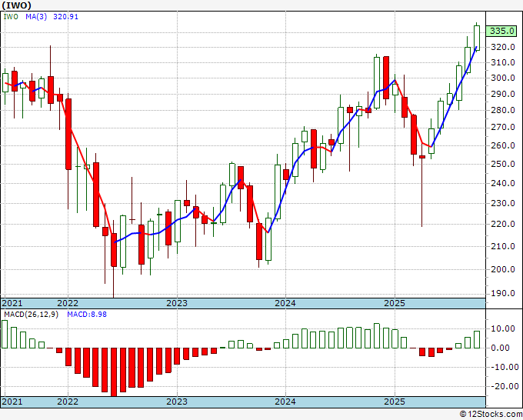Viewport: 523px width, 420px height.
Task: Click the 320.0 price axis label
Action: pyautogui.click(x=503, y=47)
